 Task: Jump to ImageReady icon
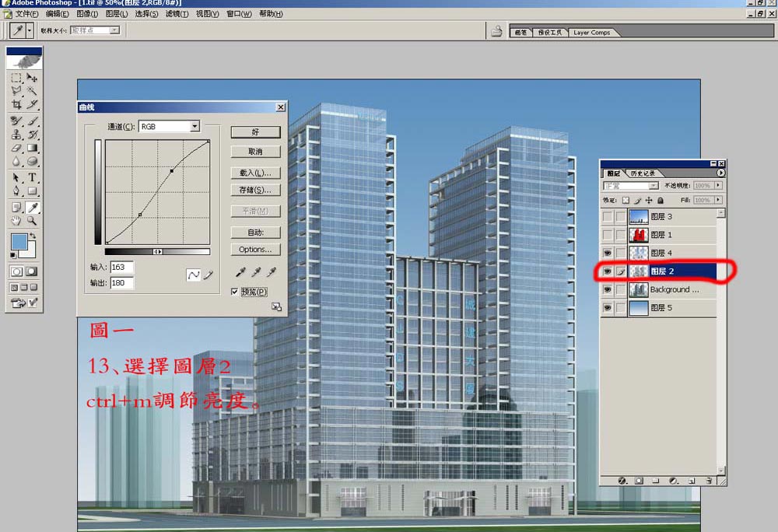point(19,303)
